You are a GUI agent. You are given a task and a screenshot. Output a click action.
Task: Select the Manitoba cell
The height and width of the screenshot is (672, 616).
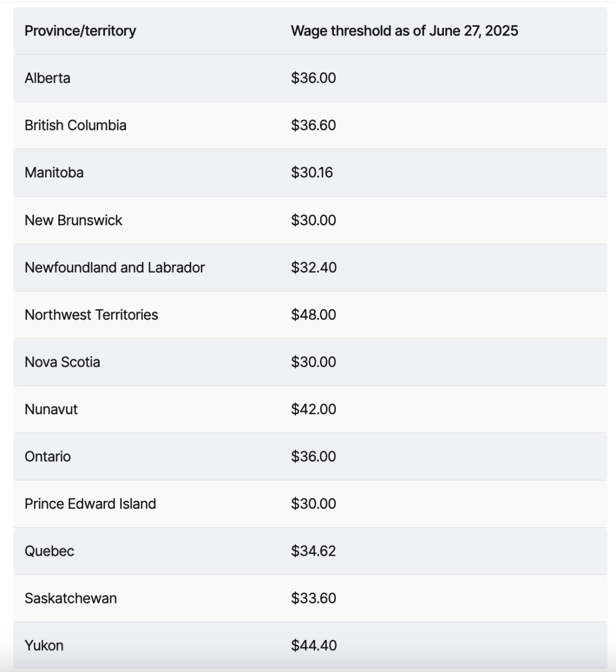[x=54, y=173]
